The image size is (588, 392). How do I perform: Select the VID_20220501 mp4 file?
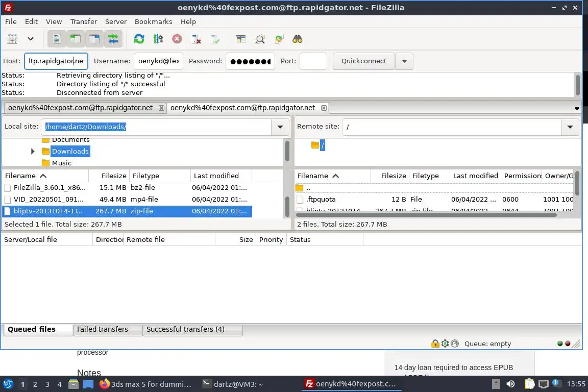(x=127, y=199)
